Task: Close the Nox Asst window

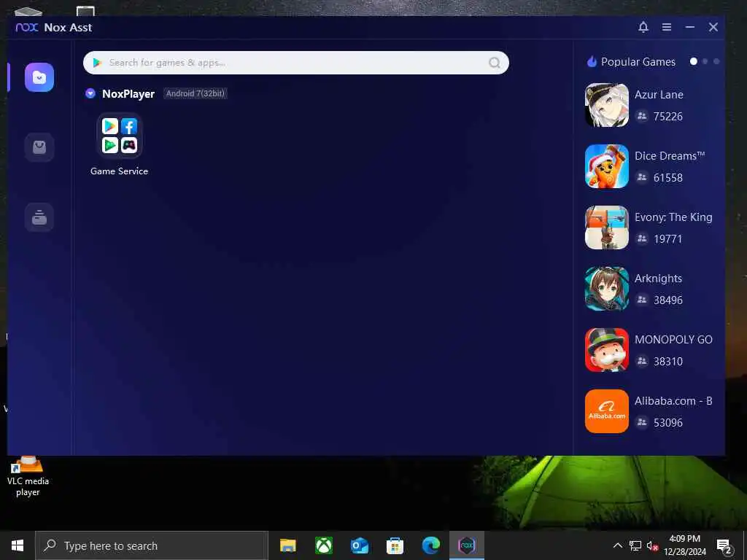Action: 713,27
